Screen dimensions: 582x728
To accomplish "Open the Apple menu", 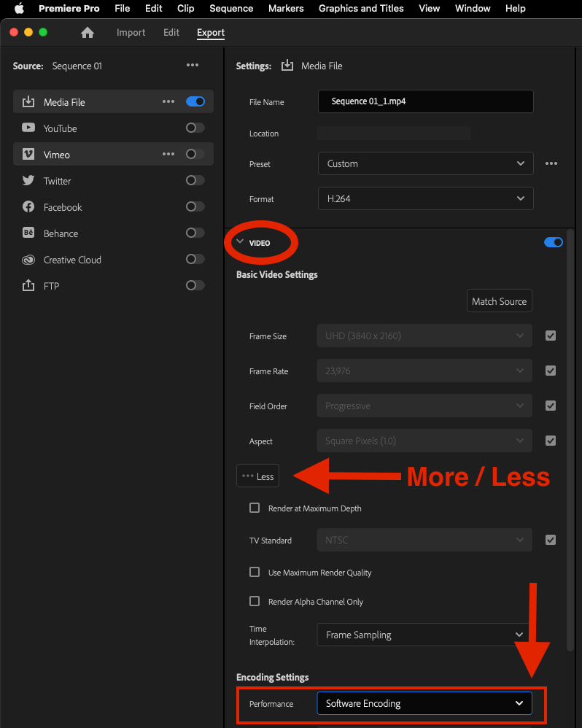I will point(19,8).
